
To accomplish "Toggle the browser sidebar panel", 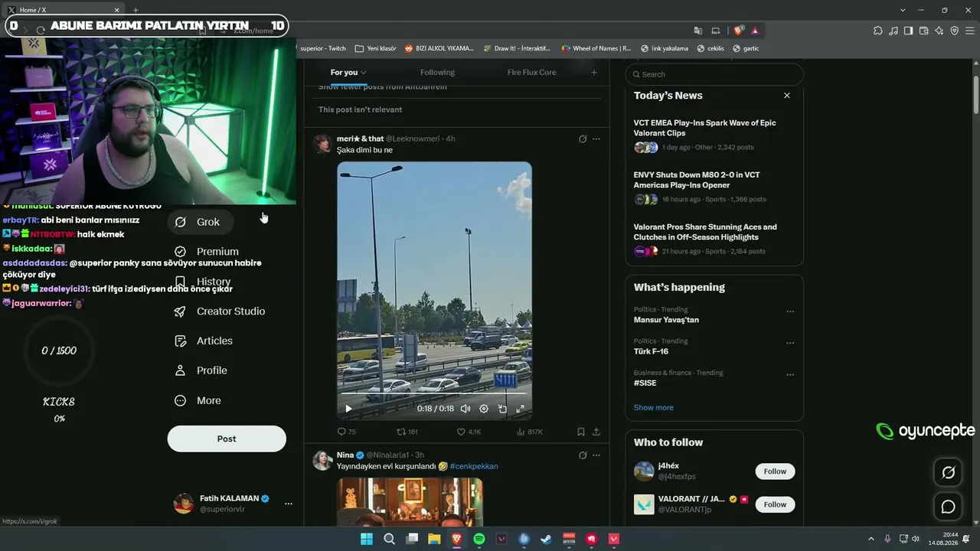I will coord(909,31).
